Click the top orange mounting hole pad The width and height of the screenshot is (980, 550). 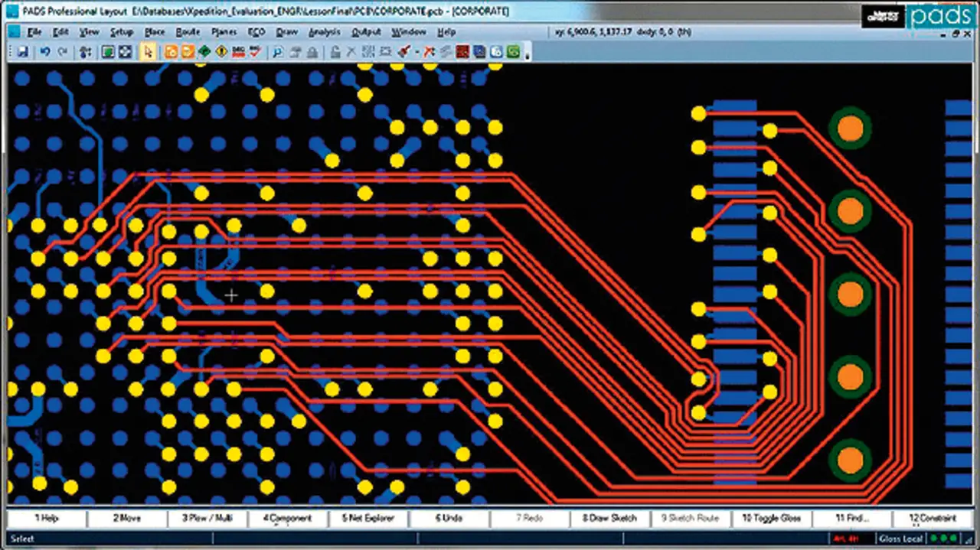coord(850,129)
